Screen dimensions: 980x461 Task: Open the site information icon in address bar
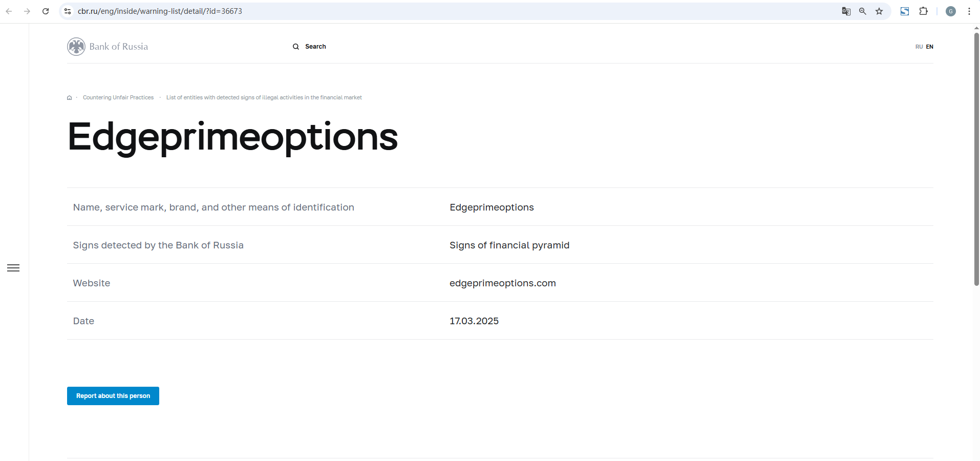tap(68, 11)
